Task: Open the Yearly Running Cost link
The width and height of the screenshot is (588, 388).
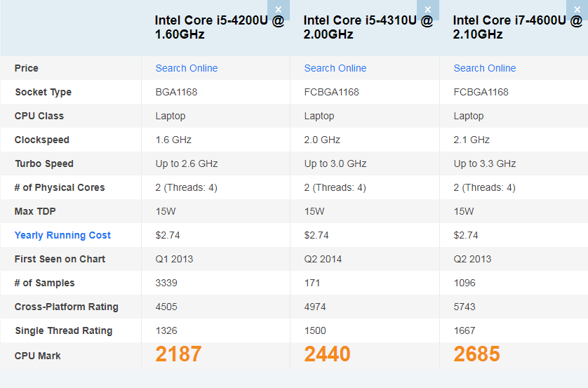Action: [x=62, y=235]
